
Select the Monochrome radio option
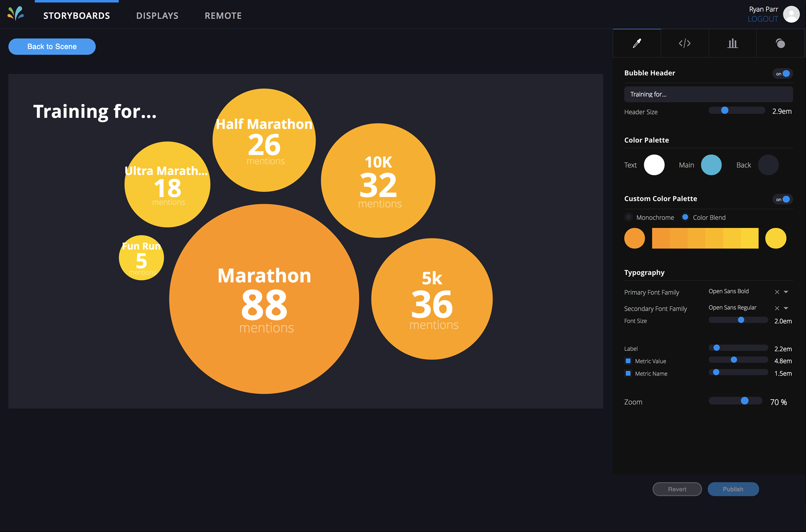[x=628, y=217]
